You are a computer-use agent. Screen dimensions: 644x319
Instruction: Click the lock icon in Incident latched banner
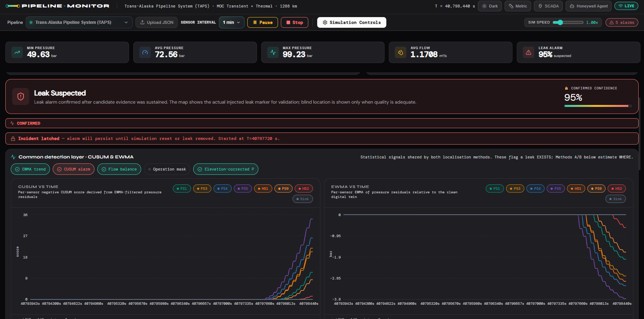13,138
